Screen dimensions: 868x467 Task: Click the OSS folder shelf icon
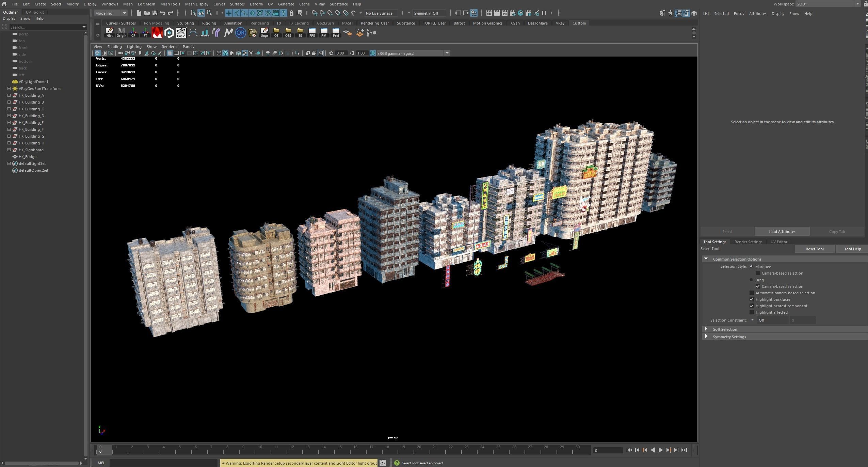288,33
